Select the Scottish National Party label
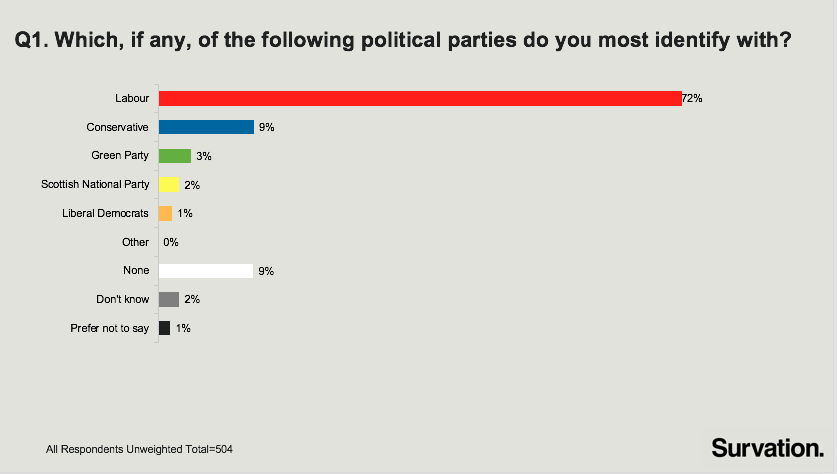837x474 pixels. pyautogui.click(x=95, y=184)
